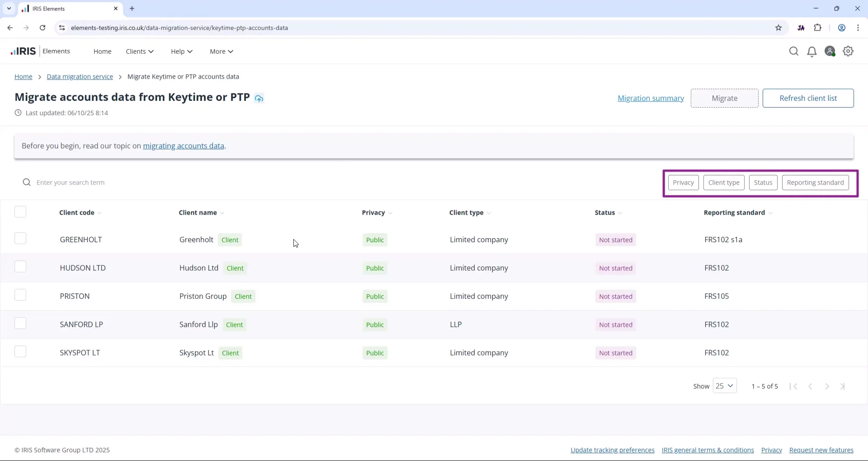Open the settings gear icon
The image size is (868, 461).
(x=849, y=52)
